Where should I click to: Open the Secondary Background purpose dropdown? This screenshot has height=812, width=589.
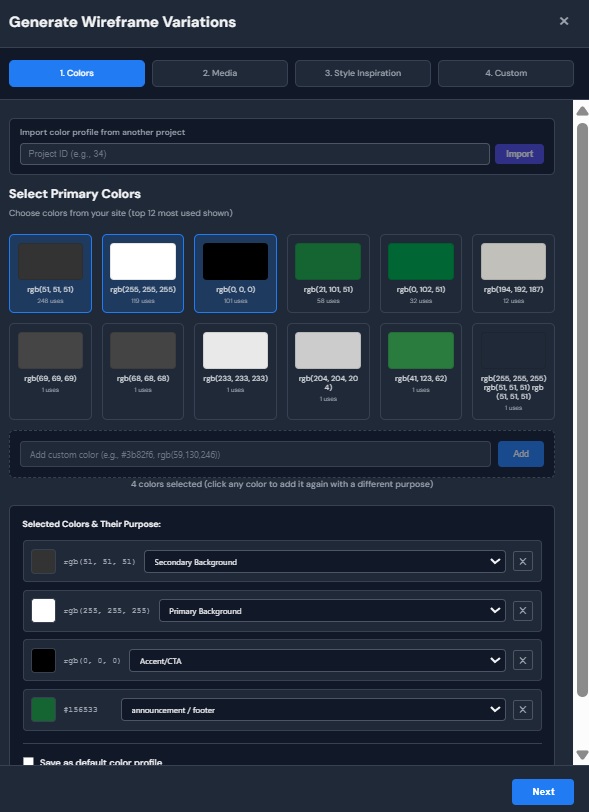click(x=324, y=561)
